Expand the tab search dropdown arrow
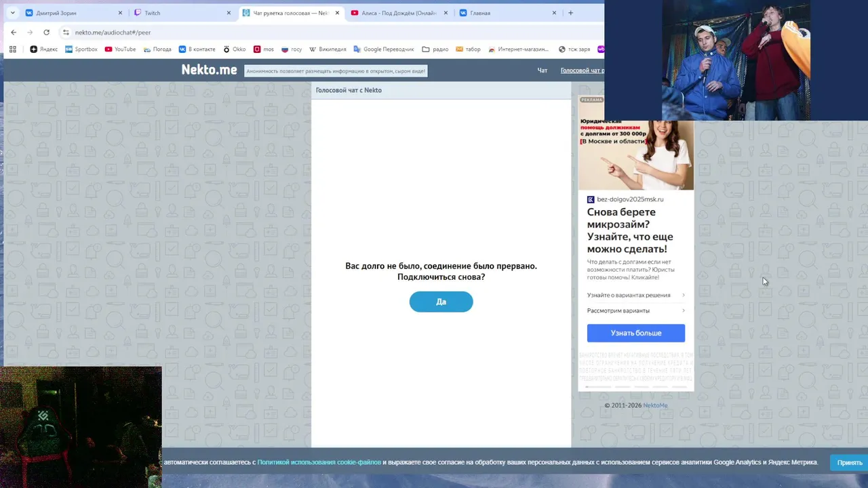The height and width of the screenshot is (488, 868). [x=12, y=13]
